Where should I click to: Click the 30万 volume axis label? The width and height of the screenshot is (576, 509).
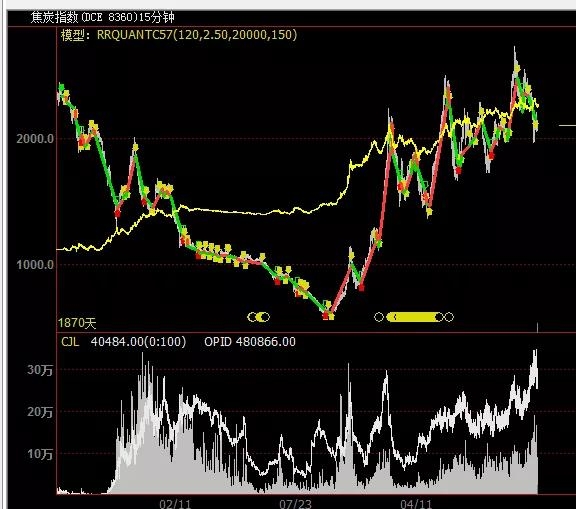tap(40, 370)
